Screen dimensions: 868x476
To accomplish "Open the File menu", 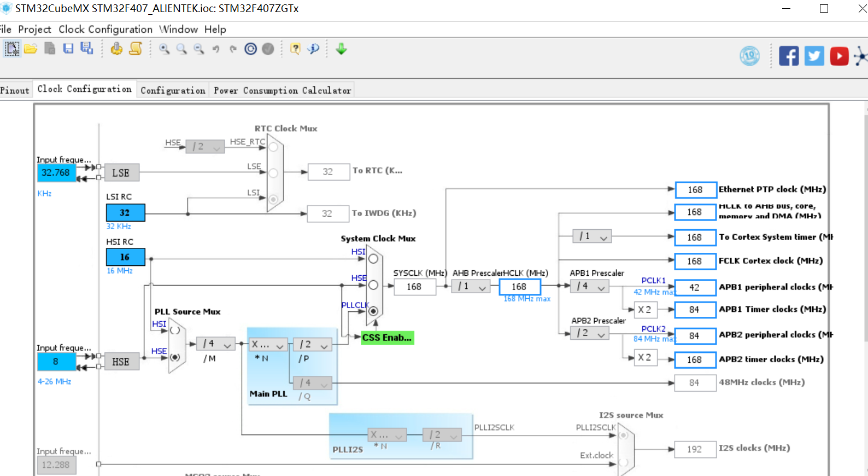I will click(x=5, y=30).
